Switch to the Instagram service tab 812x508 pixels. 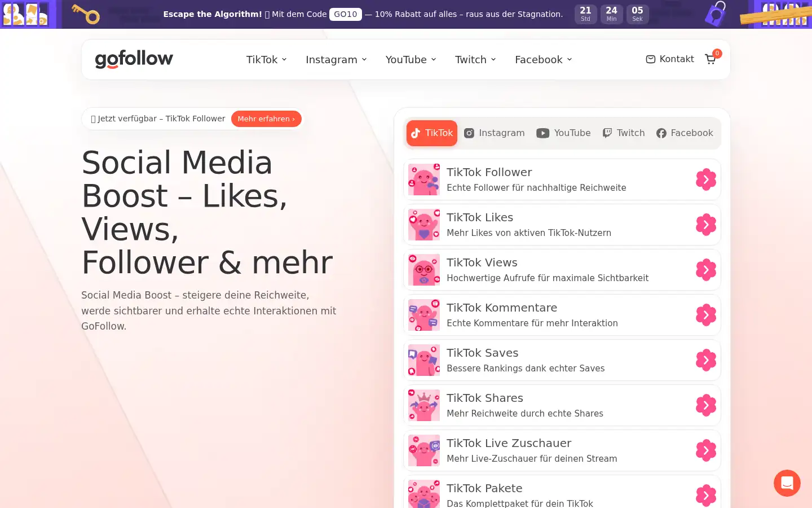point(494,133)
